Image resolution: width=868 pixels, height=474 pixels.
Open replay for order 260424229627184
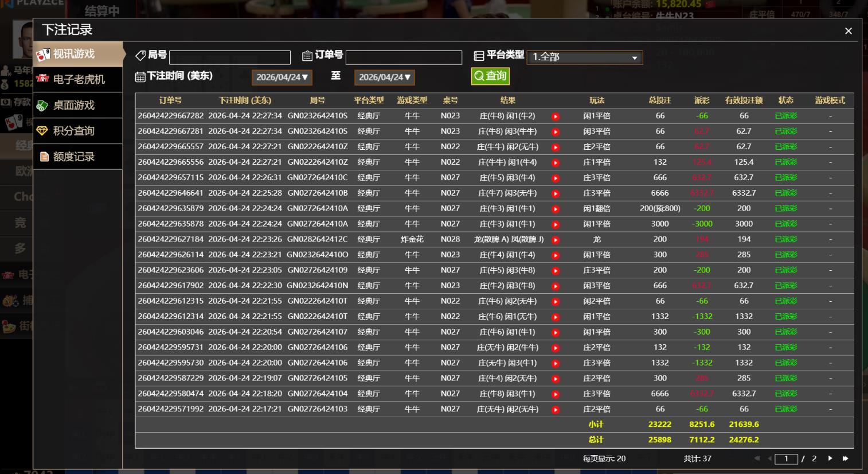coord(555,240)
